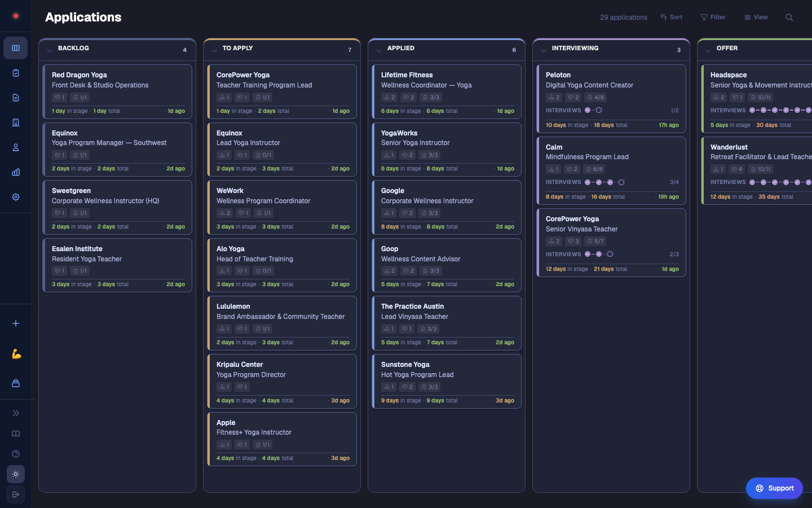This screenshot has height=508, width=812.
Task: Click the flexed arm emoji icon
Action: coord(16,354)
